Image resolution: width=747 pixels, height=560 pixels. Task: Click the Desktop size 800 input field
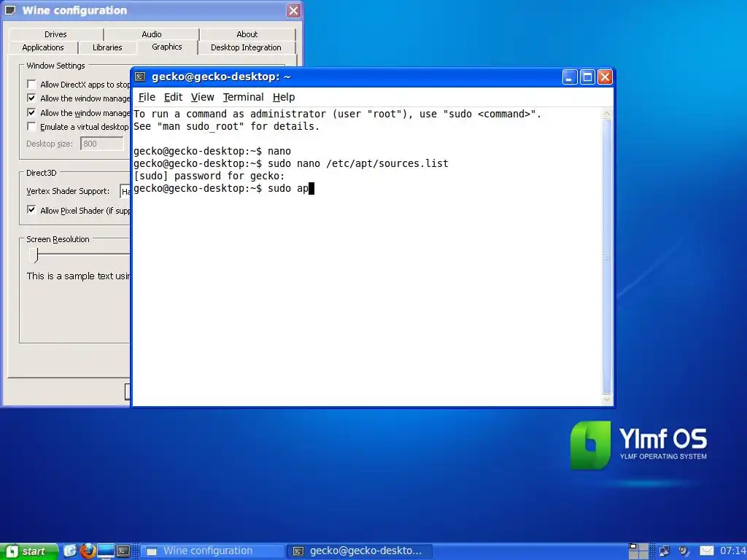(x=101, y=144)
